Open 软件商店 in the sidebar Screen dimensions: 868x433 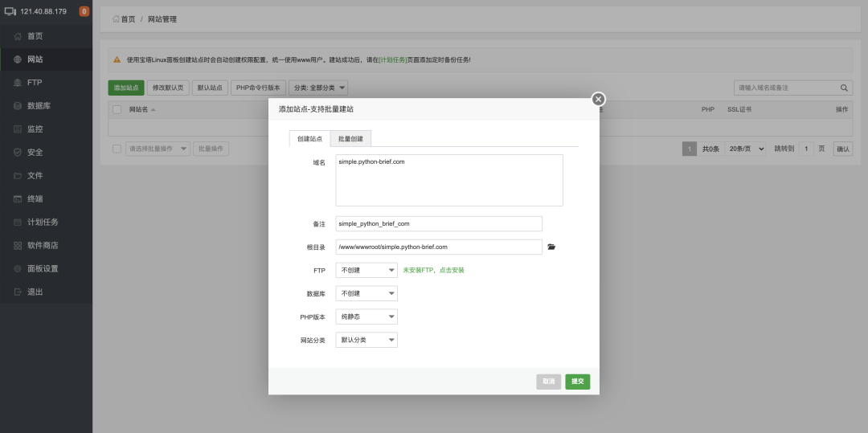pos(42,245)
